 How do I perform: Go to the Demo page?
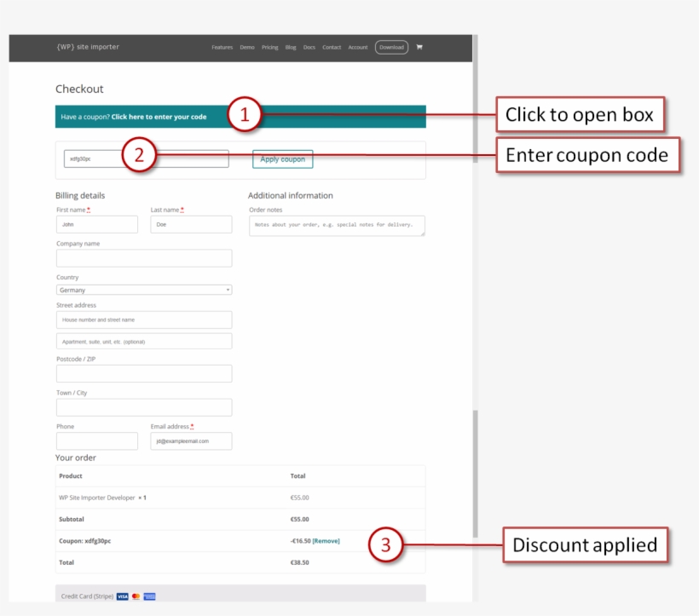247,47
